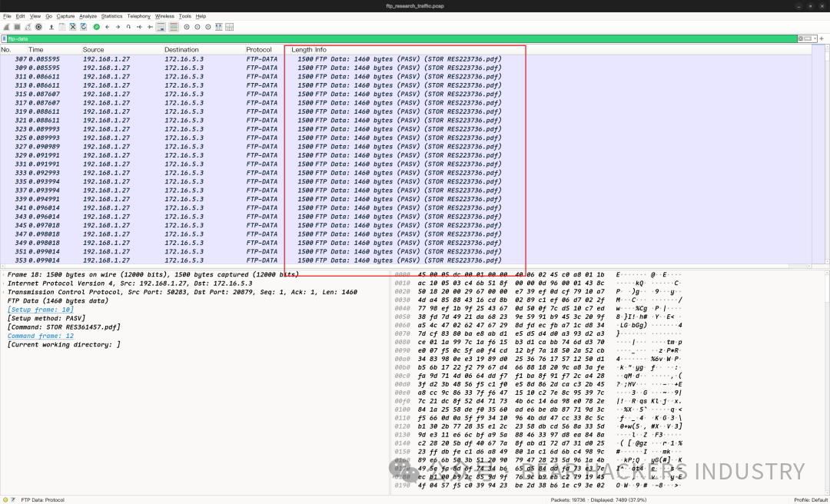Open the Statistics menu
The height and width of the screenshot is (504, 830).
tap(111, 16)
